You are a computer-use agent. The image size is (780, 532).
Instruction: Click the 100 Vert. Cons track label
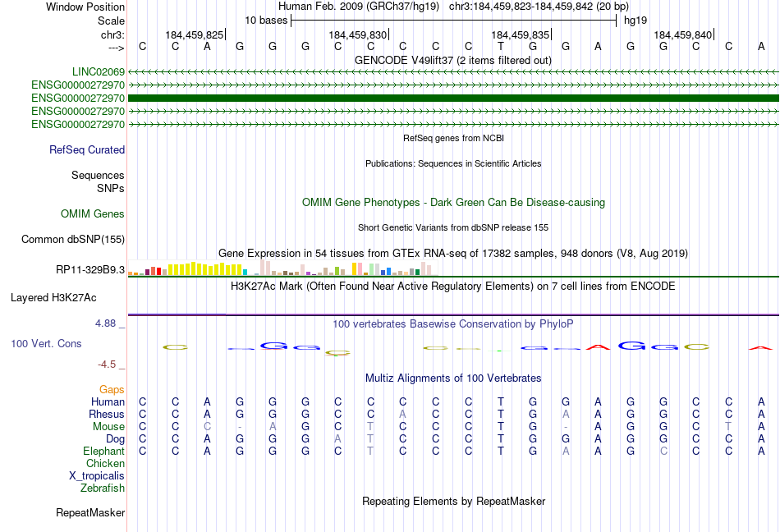click(46, 343)
